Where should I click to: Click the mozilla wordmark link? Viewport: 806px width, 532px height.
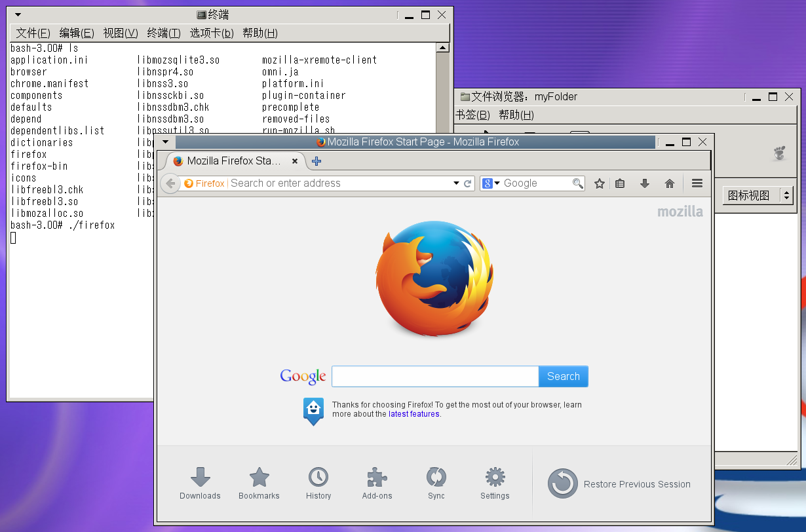680,212
